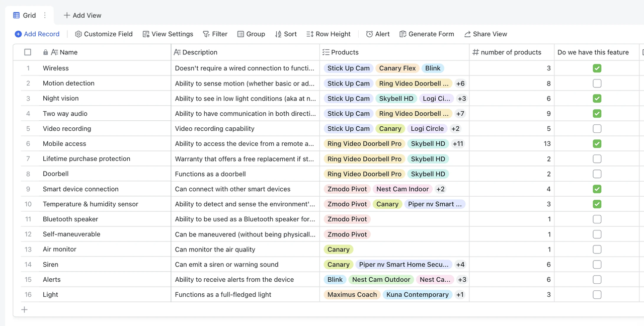Adjust Row Height from the toolbar

(328, 34)
